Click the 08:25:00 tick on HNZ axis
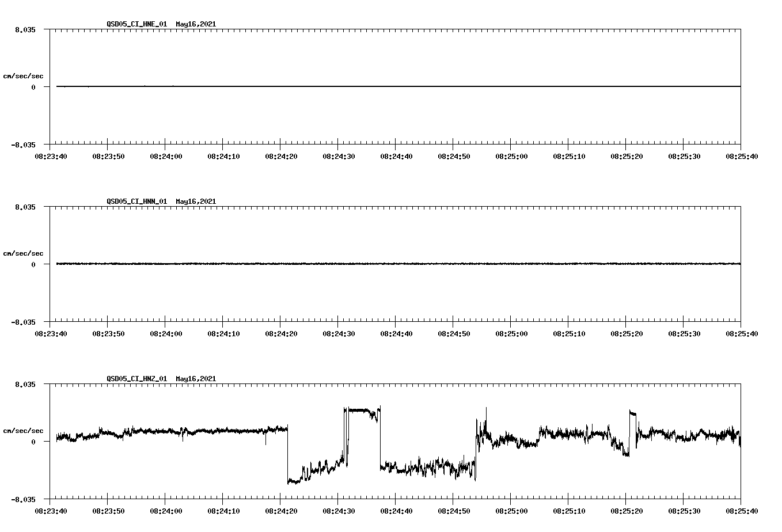 pyautogui.click(x=513, y=510)
